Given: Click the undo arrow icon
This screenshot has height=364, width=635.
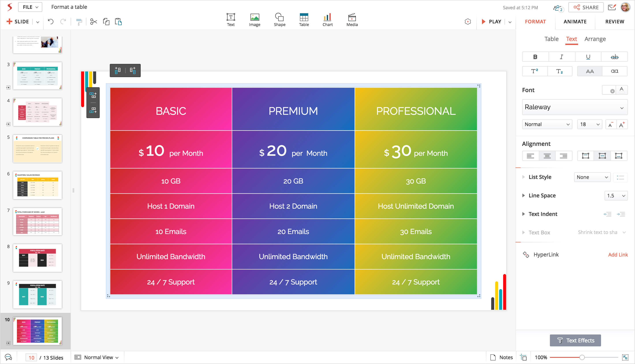Looking at the screenshot, I should pyautogui.click(x=50, y=22).
